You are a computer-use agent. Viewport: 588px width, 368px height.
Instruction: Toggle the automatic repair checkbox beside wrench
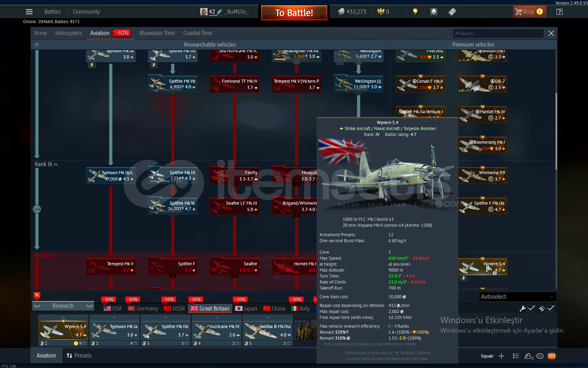point(531,308)
